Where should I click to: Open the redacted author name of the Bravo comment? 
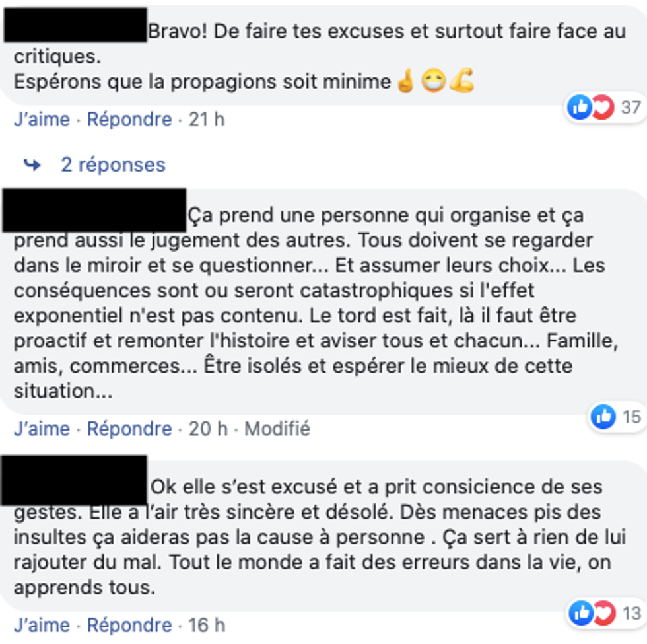[75, 25]
